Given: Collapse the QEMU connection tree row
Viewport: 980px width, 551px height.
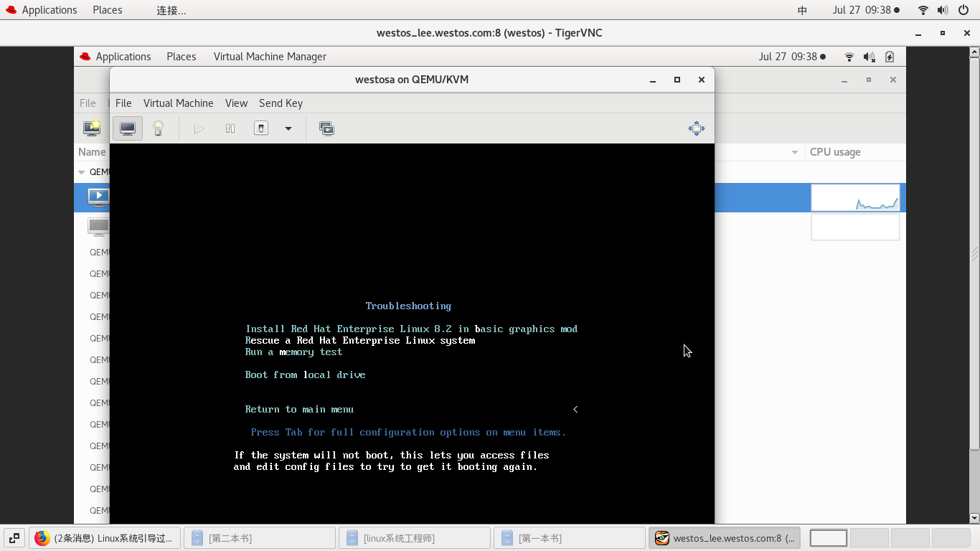Looking at the screenshot, I should [82, 172].
